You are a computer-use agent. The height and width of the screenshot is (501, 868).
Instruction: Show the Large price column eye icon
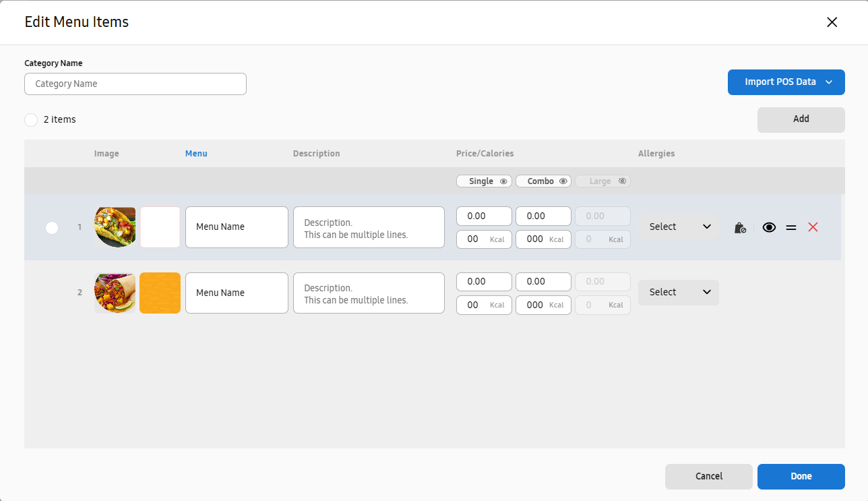coord(622,181)
